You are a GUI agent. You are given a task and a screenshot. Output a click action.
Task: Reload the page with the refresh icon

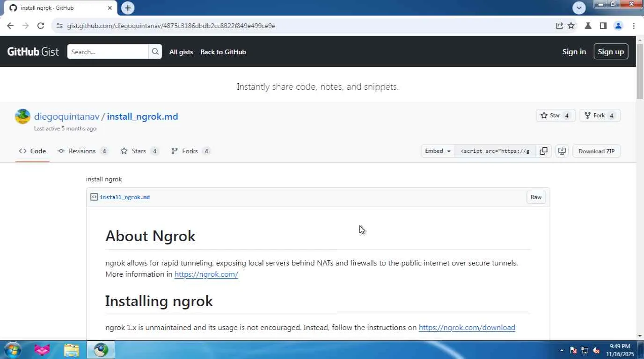41,26
